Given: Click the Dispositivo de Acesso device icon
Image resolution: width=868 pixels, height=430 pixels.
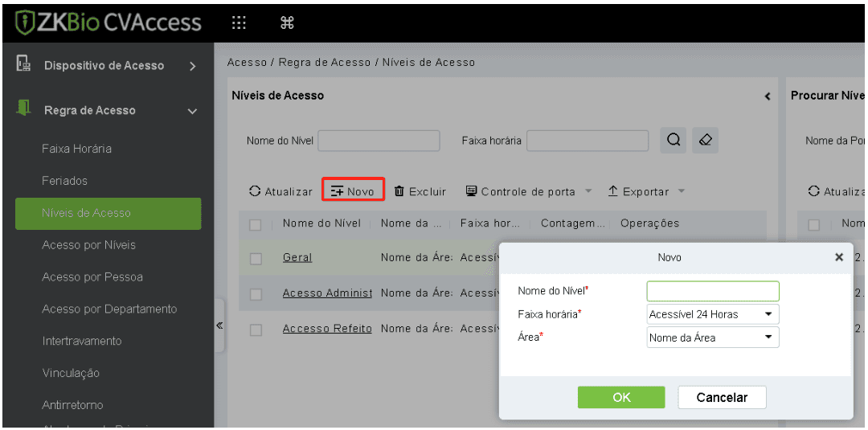Looking at the screenshot, I should click(x=23, y=64).
